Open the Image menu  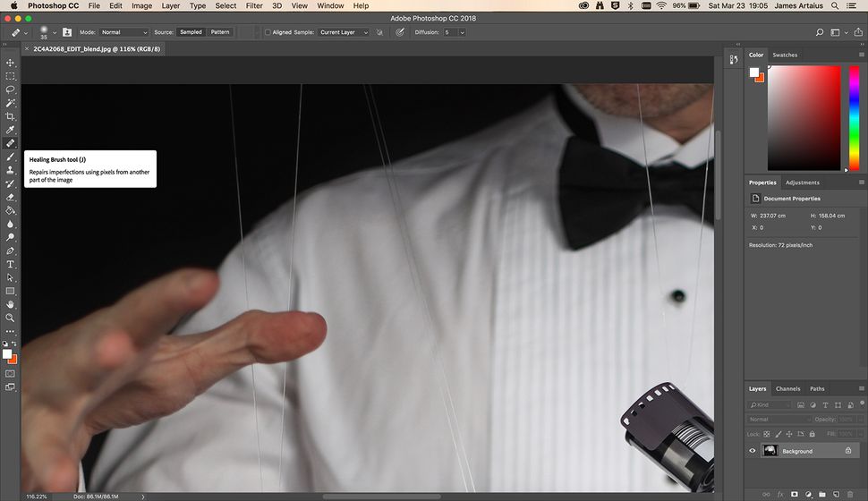tap(141, 5)
